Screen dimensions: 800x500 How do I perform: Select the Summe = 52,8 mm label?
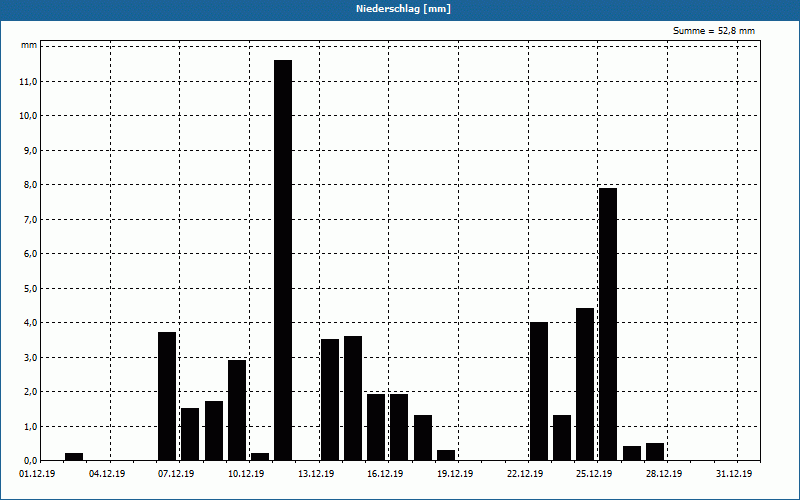click(x=714, y=31)
